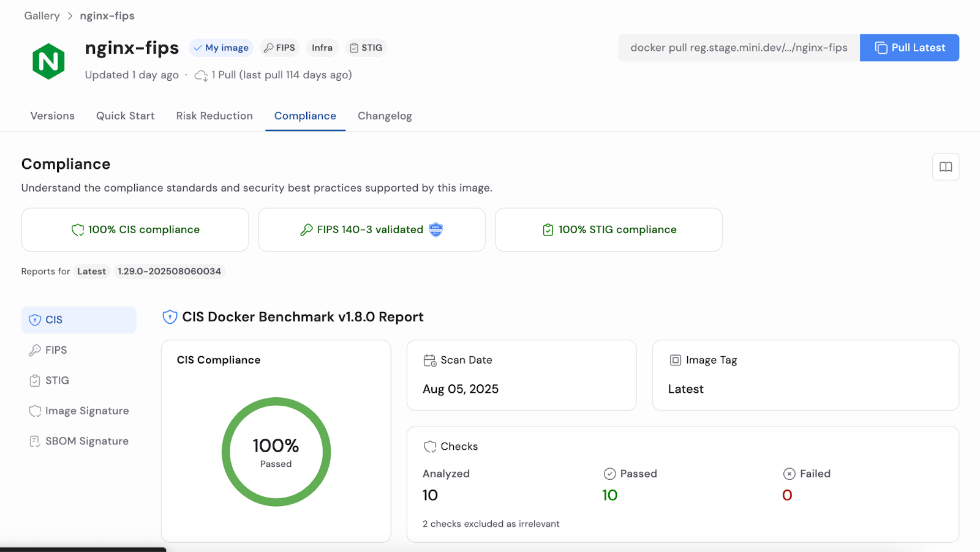Click the CIS report shield heading icon
The image size is (980, 552).
tap(170, 317)
